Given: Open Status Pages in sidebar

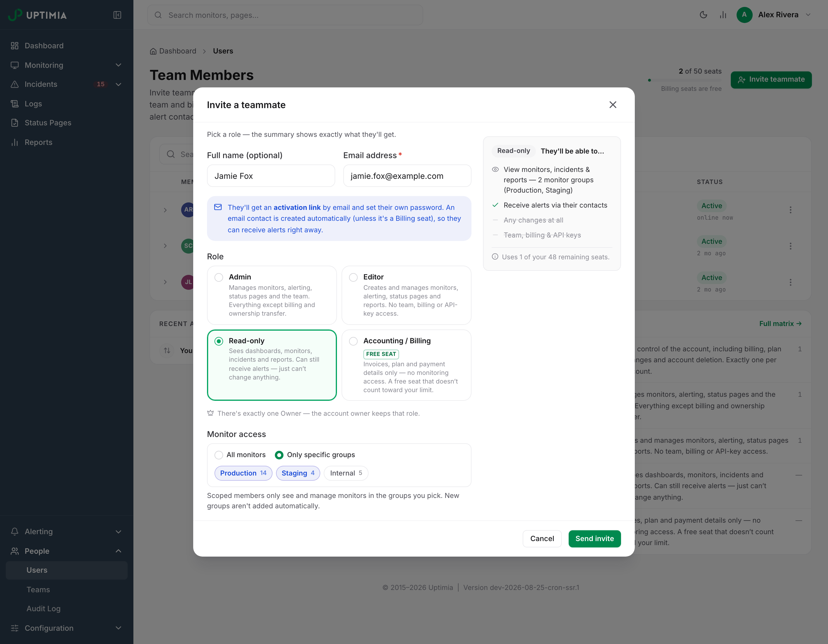Looking at the screenshot, I should point(67,123).
